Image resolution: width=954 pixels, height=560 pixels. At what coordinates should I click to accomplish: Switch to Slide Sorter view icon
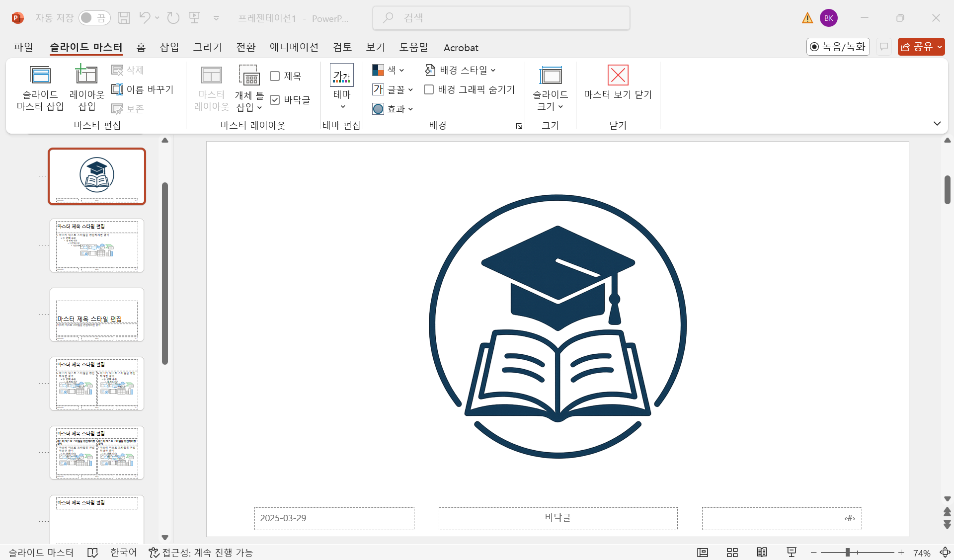(732, 553)
